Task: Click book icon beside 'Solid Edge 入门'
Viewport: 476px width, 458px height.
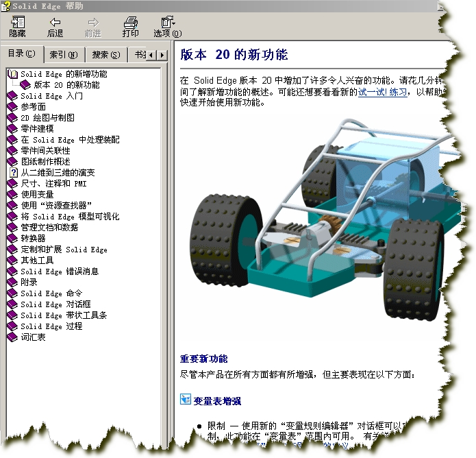Action: tap(12, 96)
